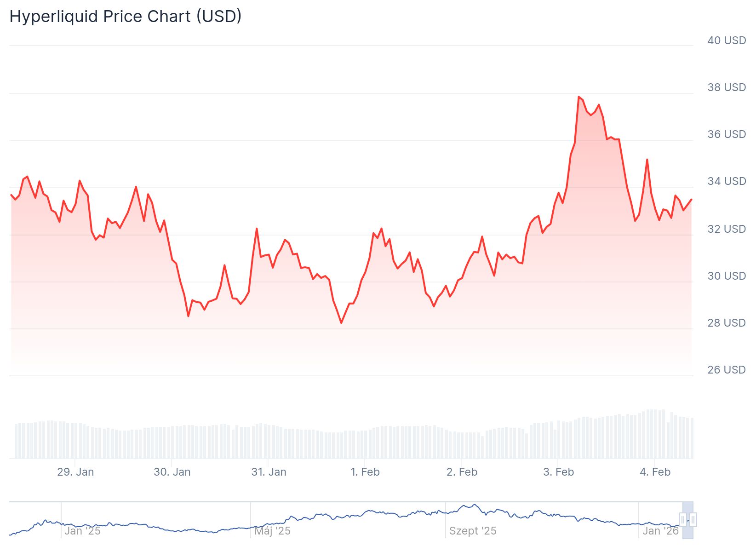Click the Hyperliquid Price Chart (USD) title
This screenshot has height=552, width=756.
pyautogui.click(x=126, y=17)
